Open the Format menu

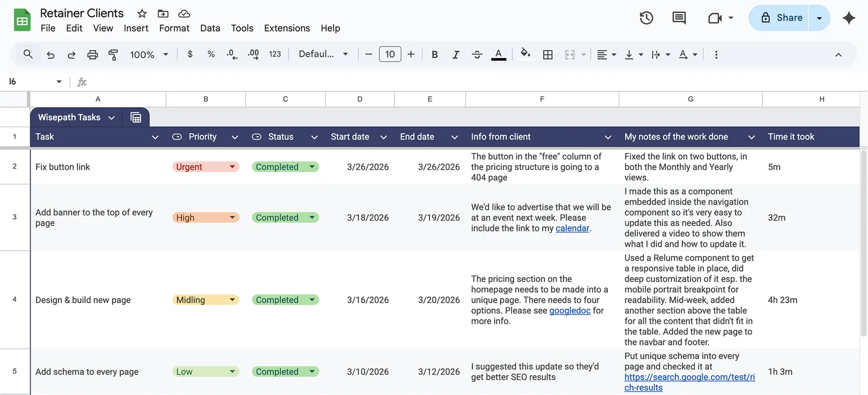pyautogui.click(x=174, y=28)
